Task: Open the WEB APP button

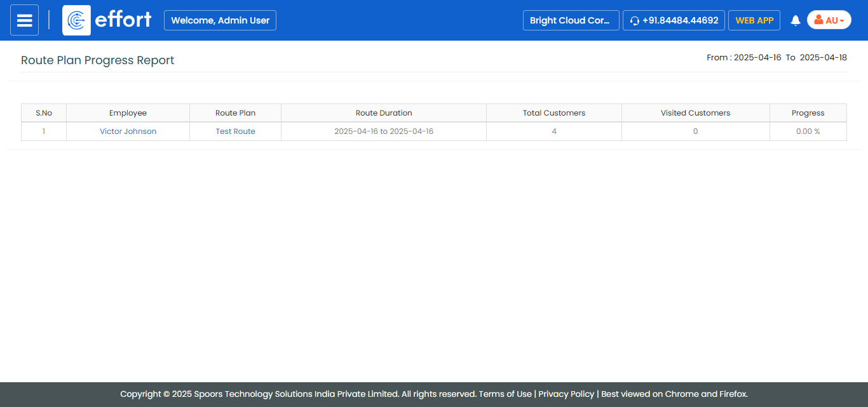Action: (x=754, y=20)
